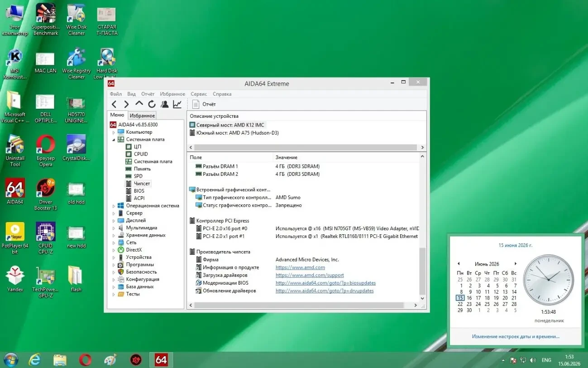Expand the Операционная система node
This screenshot has height=368, width=588.
click(114, 206)
